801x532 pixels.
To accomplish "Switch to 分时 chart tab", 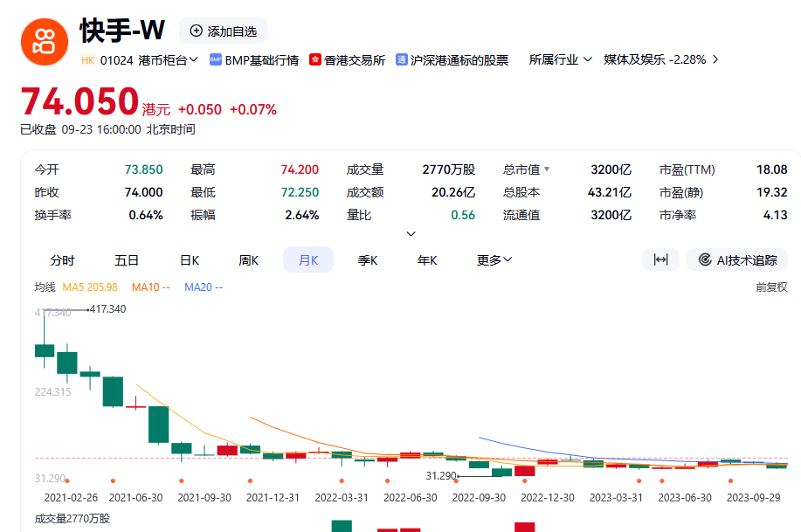I will (x=62, y=260).
